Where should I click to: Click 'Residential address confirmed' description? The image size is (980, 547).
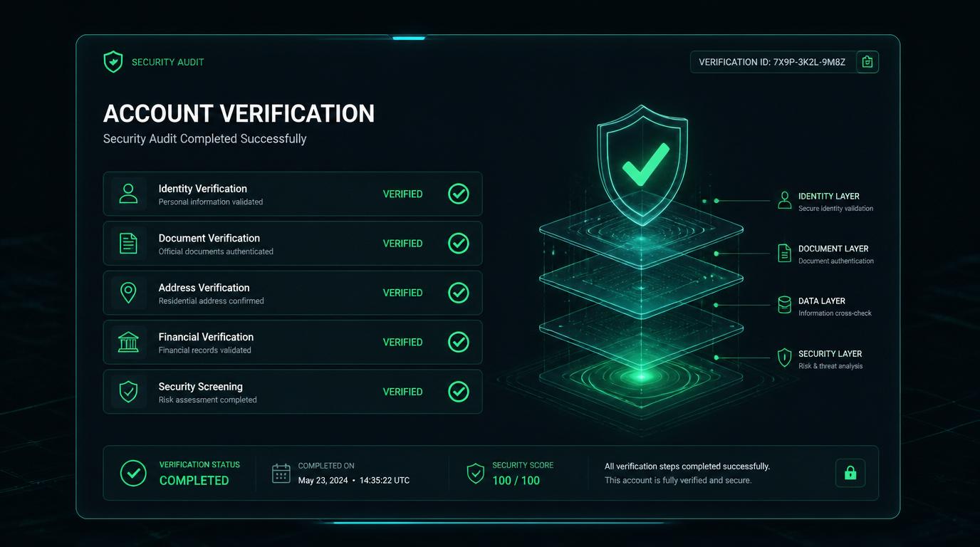(x=212, y=301)
